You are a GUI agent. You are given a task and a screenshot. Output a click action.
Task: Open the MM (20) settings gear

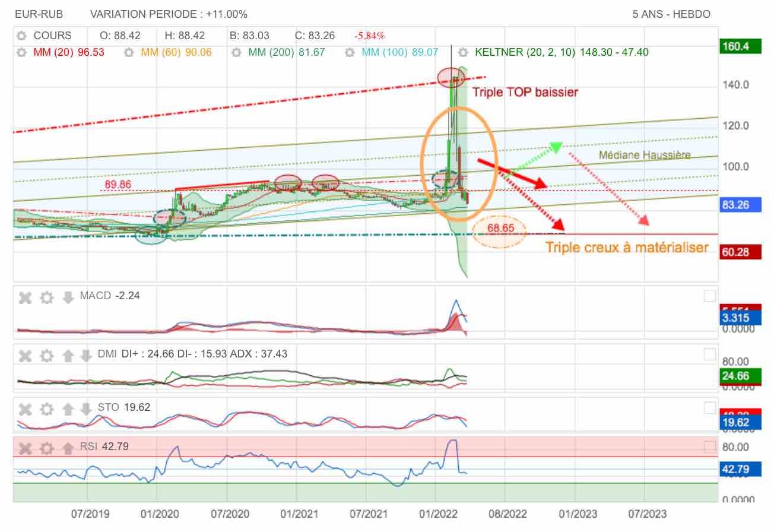pyautogui.click(x=22, y=52)
